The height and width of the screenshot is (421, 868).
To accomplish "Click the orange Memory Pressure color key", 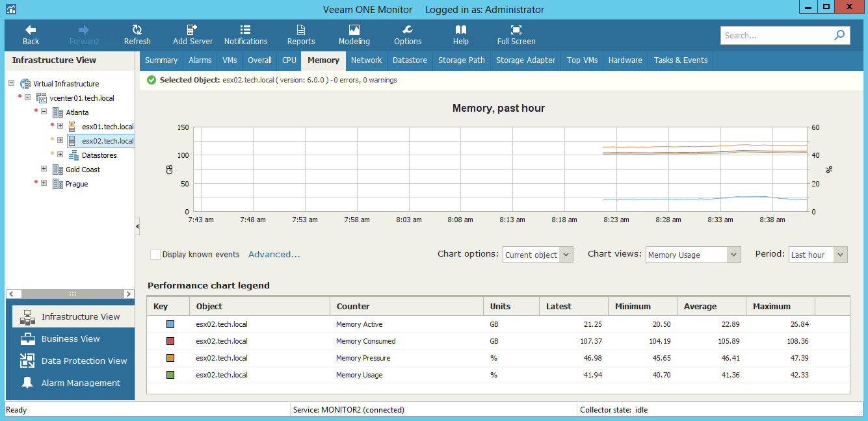I will [x=170, y=358].
